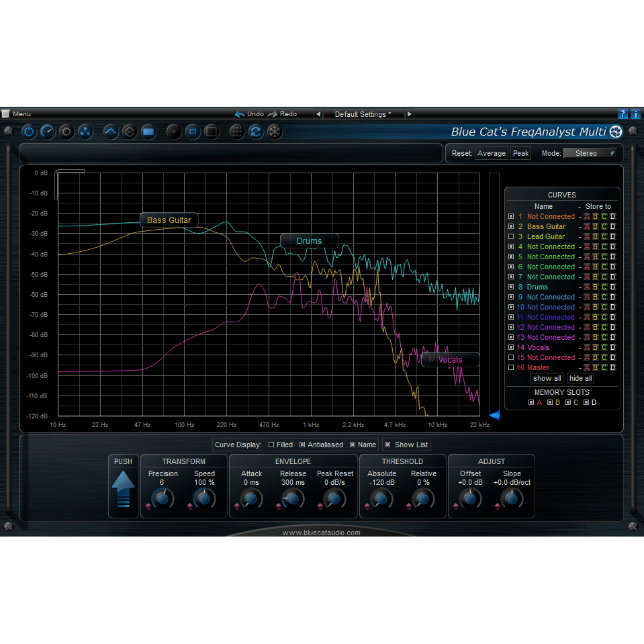Click the single curve display icon
Image resolution: width=644 pixels, height=644 pixels.
pos(110,132)
